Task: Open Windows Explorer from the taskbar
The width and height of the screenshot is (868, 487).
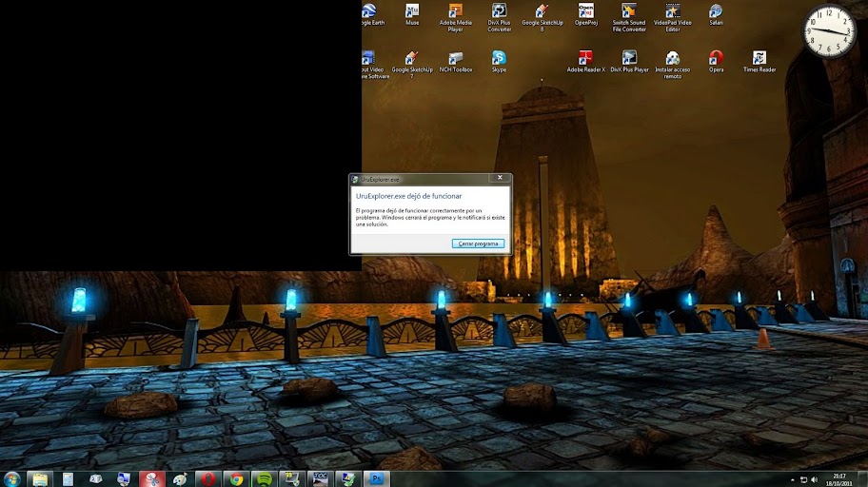Action: [40, 478]
